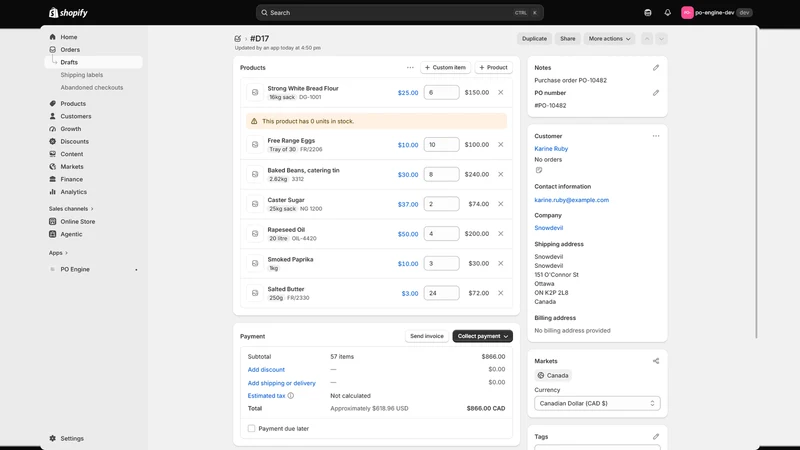800x450 pixels.
Task: Add a Custom item
Action: (x=445, y=67)
